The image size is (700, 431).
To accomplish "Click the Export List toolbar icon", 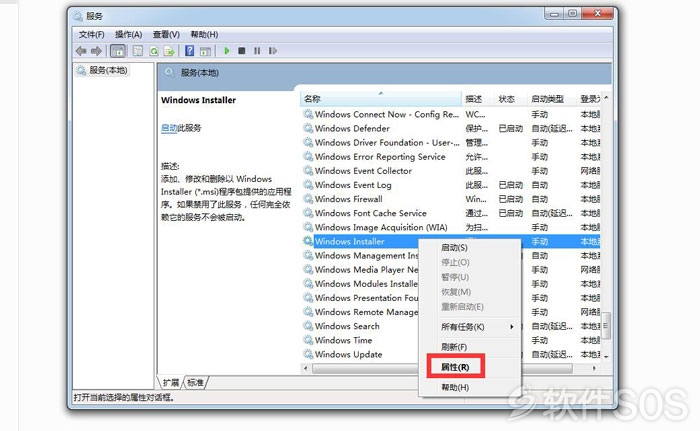I will point(169,51).
